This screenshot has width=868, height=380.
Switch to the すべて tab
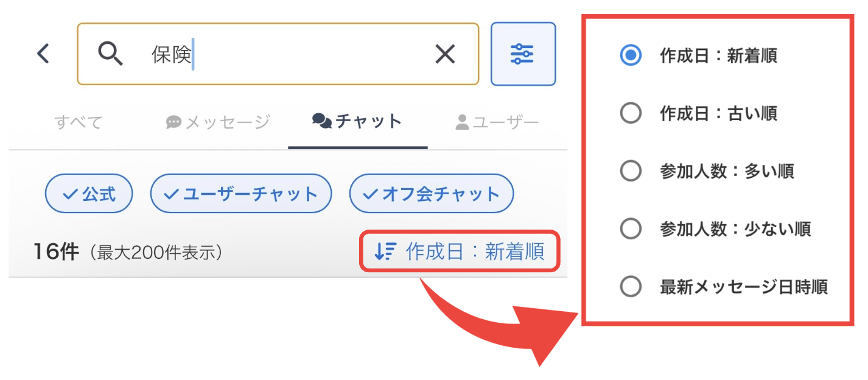tap(77, 121)
